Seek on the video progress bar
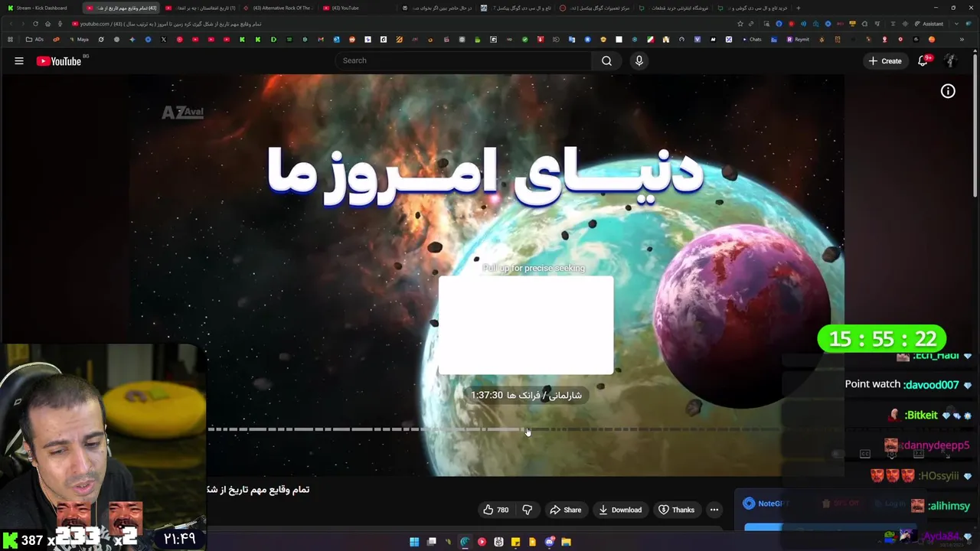 coord(494,429)
